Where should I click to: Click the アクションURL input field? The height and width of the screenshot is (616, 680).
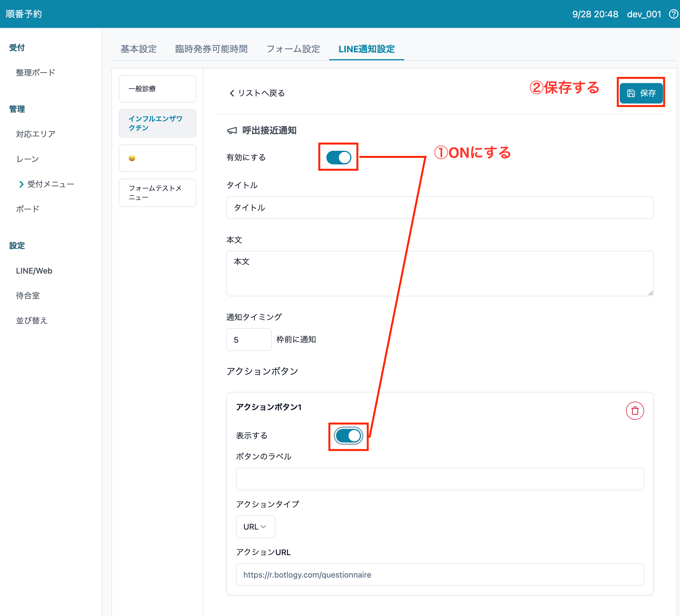click(439, 574)
